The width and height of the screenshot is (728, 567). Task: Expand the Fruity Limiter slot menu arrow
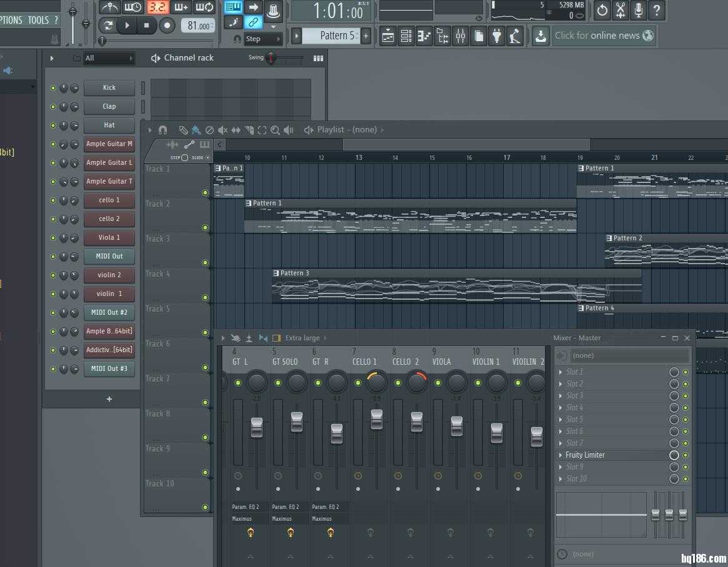561,455
